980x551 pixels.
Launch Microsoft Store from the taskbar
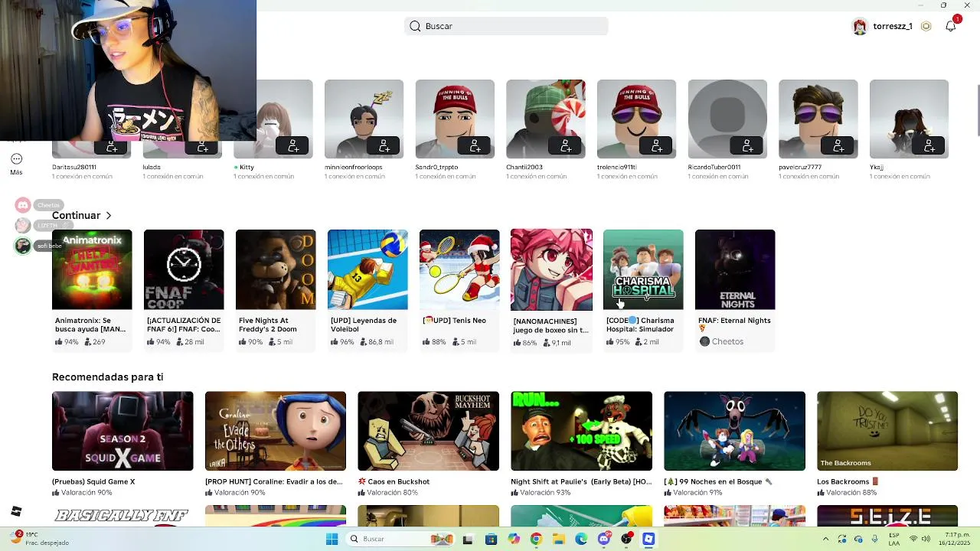tap(492, 539)
